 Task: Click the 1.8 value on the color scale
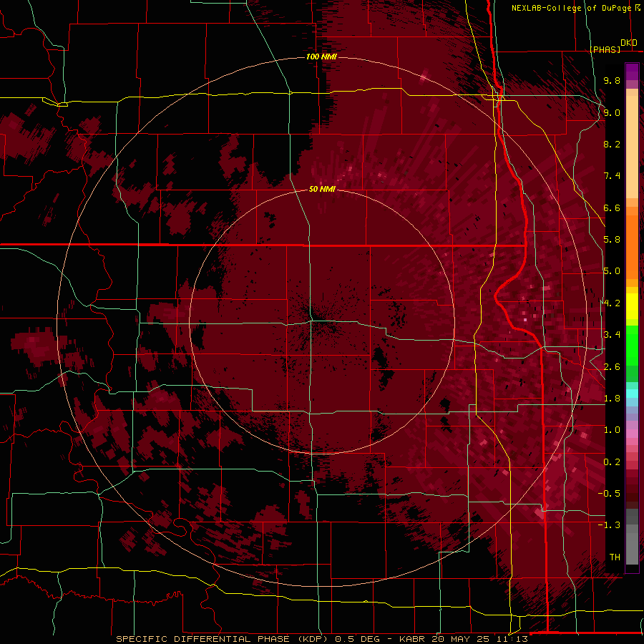(x=612, y=399)
